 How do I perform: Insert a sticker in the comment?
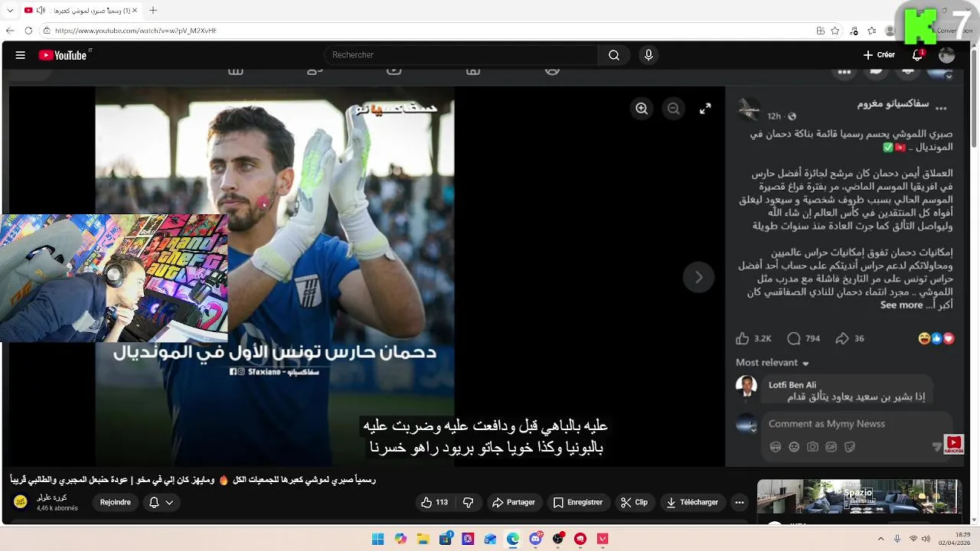[x=849, y=447]
